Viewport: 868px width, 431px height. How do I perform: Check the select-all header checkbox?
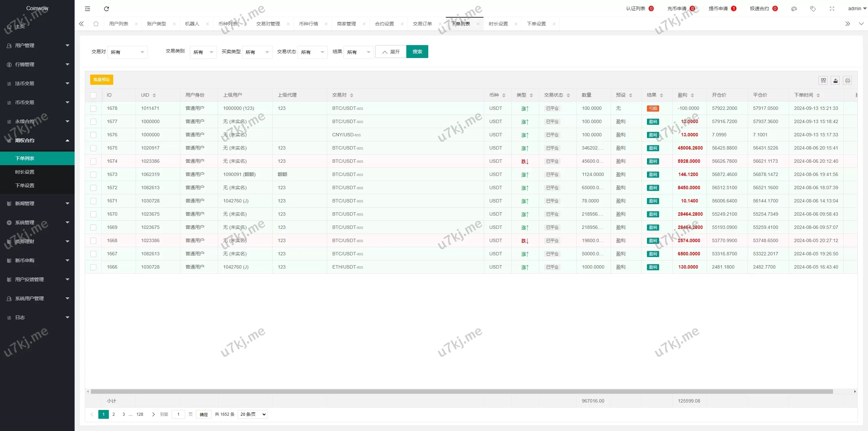[x=93, y=95]
